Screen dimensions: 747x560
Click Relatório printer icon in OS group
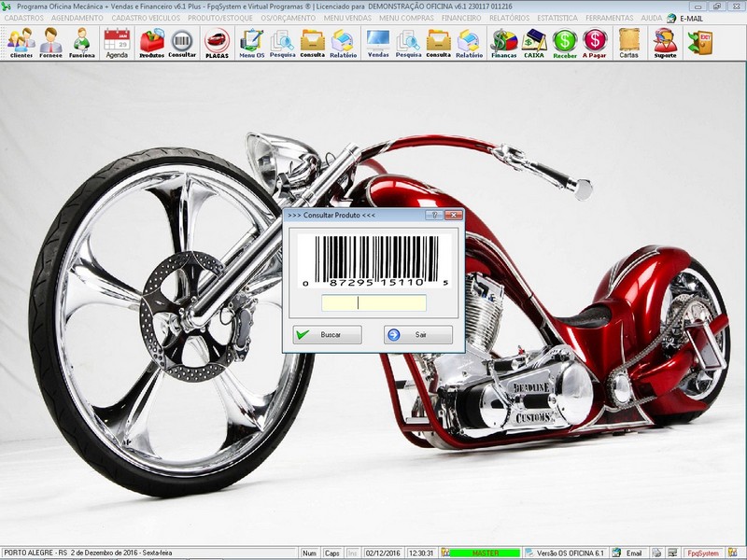(343, 43)
